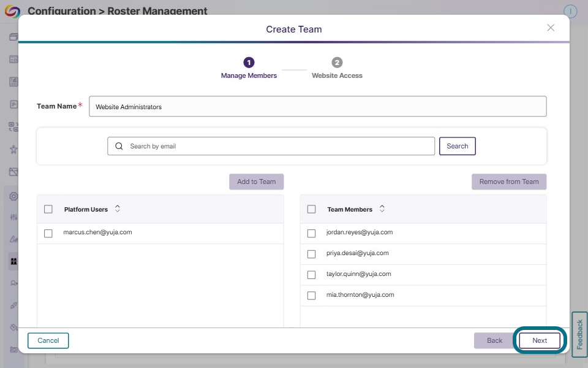This screenshot has width=588, height=368.
Task: Click priya.desai@yuja.com email text
Action: click(357, 253)
